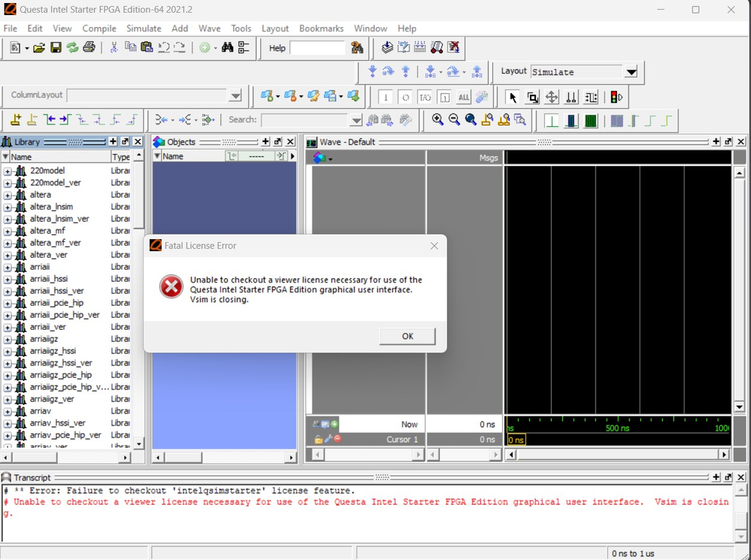Screen dimensions: 751x560
Task: Click the Collapse All tree icon
Action: tap(244, 47)
